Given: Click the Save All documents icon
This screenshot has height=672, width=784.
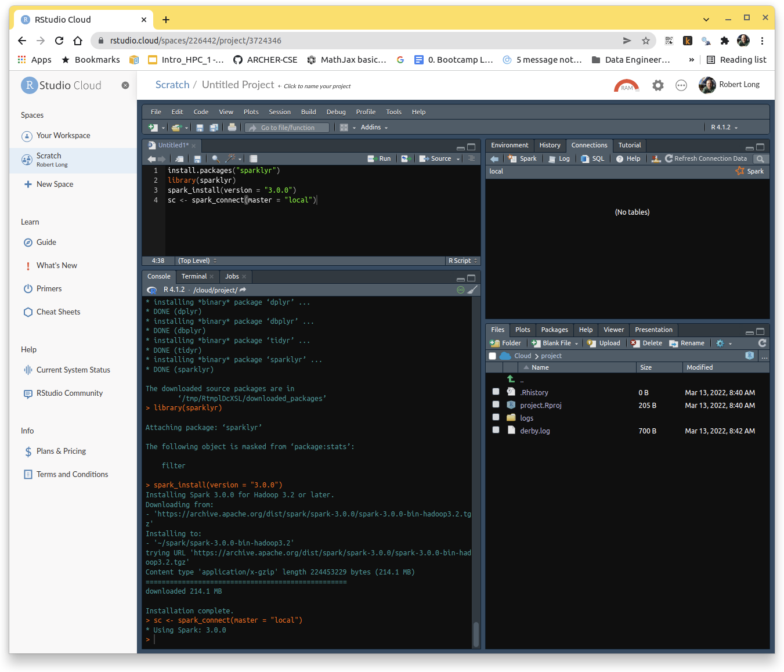Looking at the screenshot, I should 214,128.
